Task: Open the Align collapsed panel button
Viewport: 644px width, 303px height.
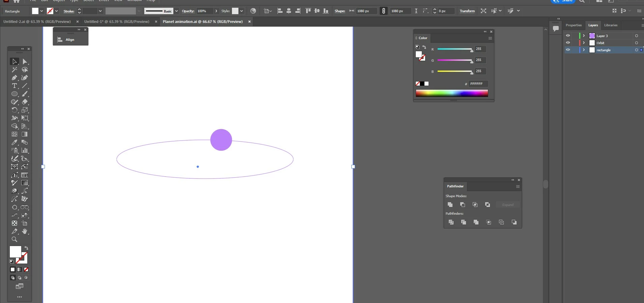Action: 70,40
